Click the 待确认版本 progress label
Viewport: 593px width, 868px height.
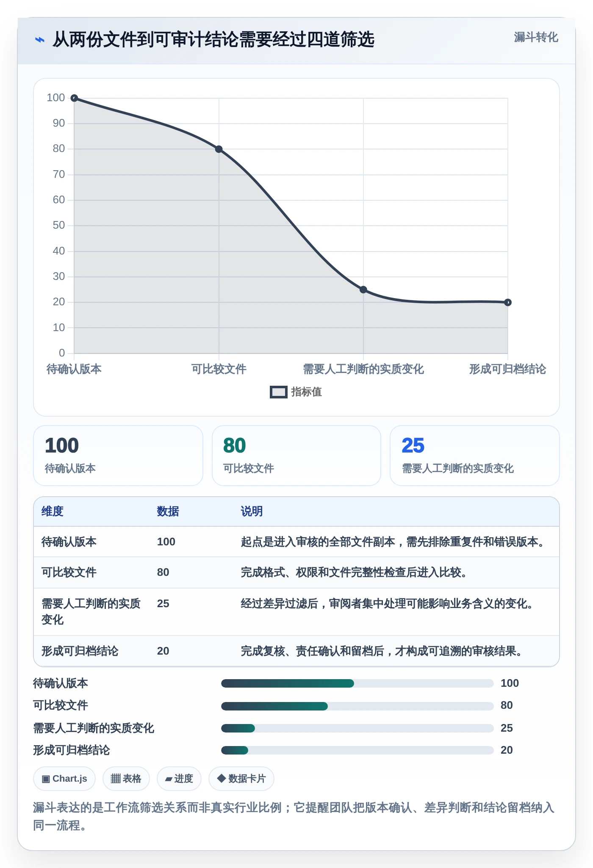(x=61, y=683)
